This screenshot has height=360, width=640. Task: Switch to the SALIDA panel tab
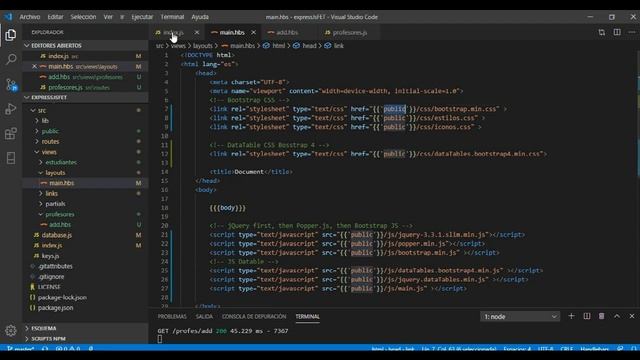(x=204, y=317)
